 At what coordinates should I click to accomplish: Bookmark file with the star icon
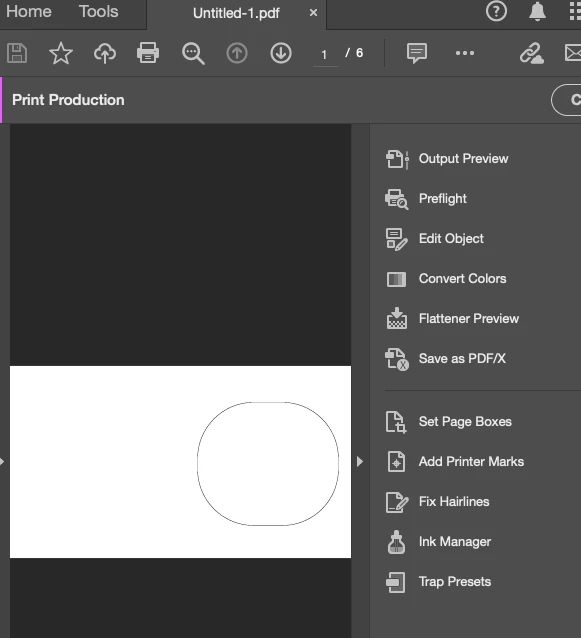coord(61,53)
